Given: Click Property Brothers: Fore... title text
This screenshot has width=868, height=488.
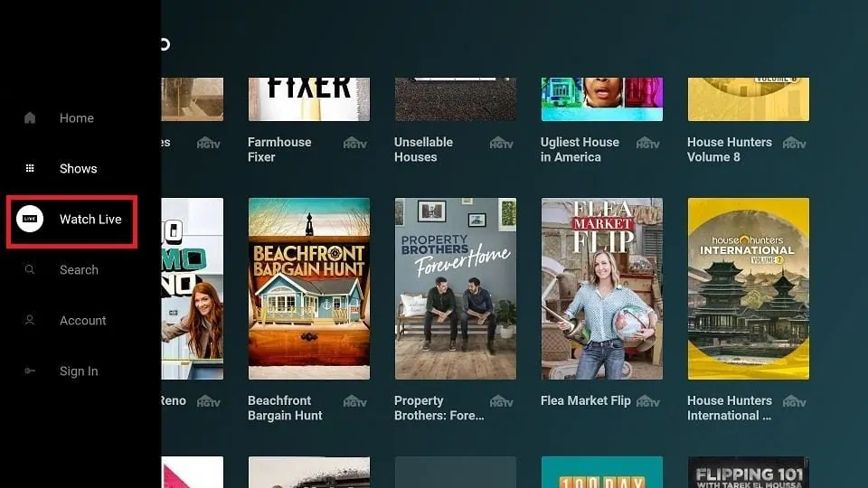Looking at the screenshot, I should pos(439,408).
